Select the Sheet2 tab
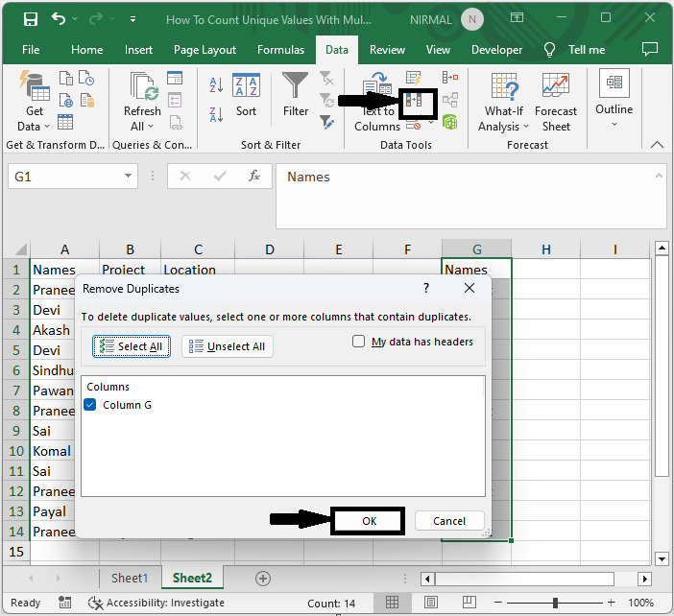 point(192,579)
